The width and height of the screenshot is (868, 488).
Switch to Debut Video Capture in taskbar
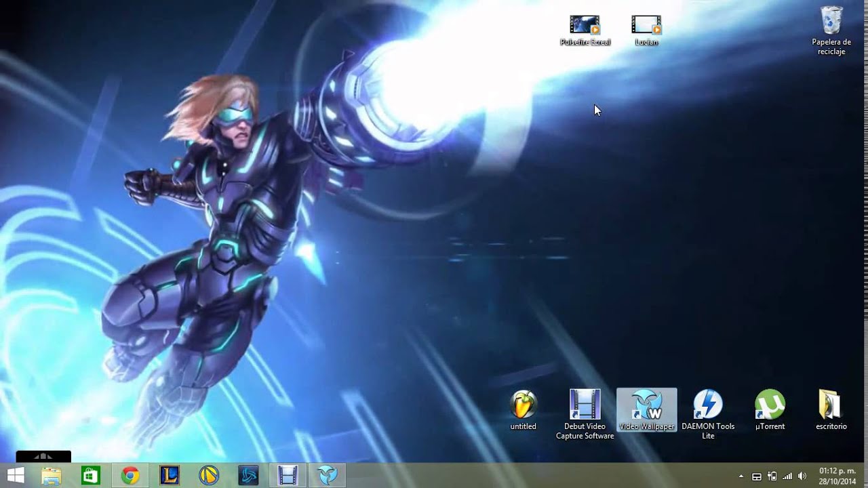click(288, 476)
